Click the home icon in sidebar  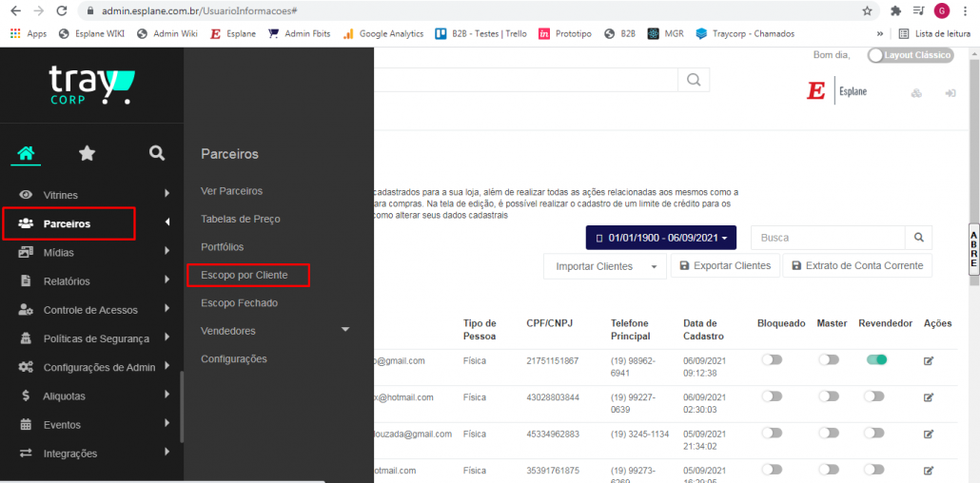[x=27, y=153]
